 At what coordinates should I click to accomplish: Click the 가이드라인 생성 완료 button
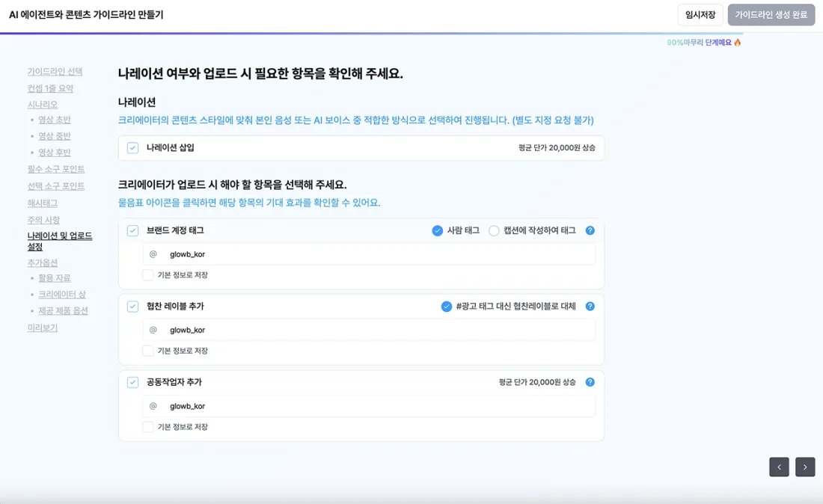click(x=771, y=15)
